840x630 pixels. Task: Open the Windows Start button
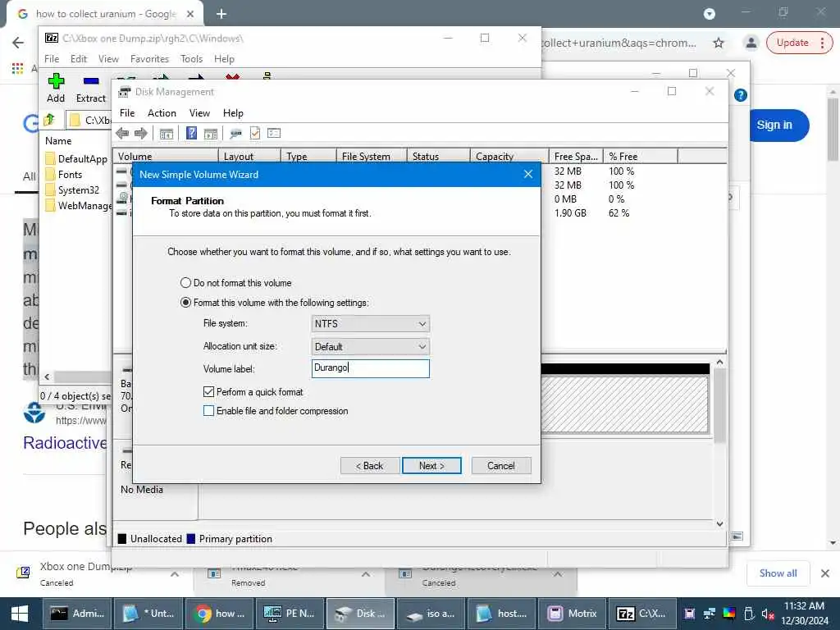coord(20,614)
